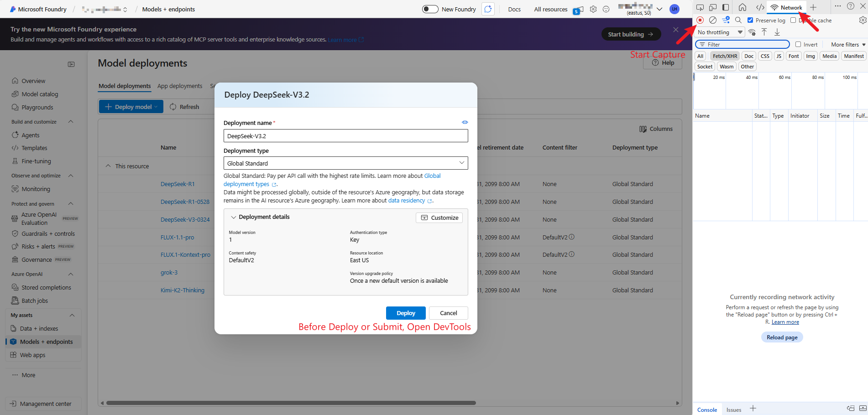Uncheck Preserve log

point(749,20)
